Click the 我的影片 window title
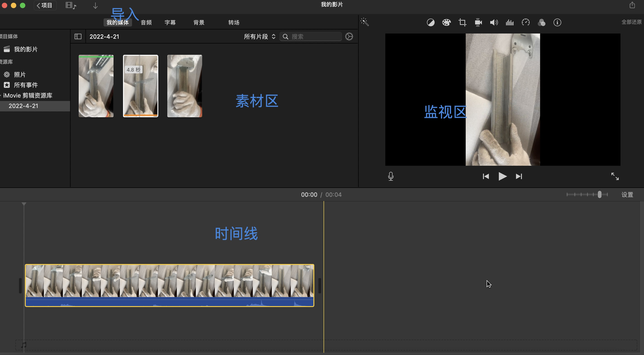Viewport: 644px width, 355px height. click(332, 5)
